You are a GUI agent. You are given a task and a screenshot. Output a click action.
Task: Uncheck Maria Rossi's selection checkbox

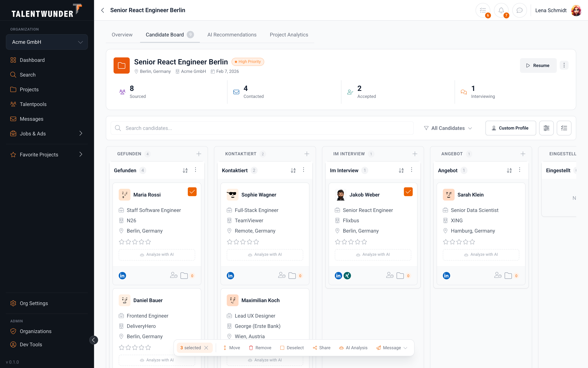click(x=192, y=192)
